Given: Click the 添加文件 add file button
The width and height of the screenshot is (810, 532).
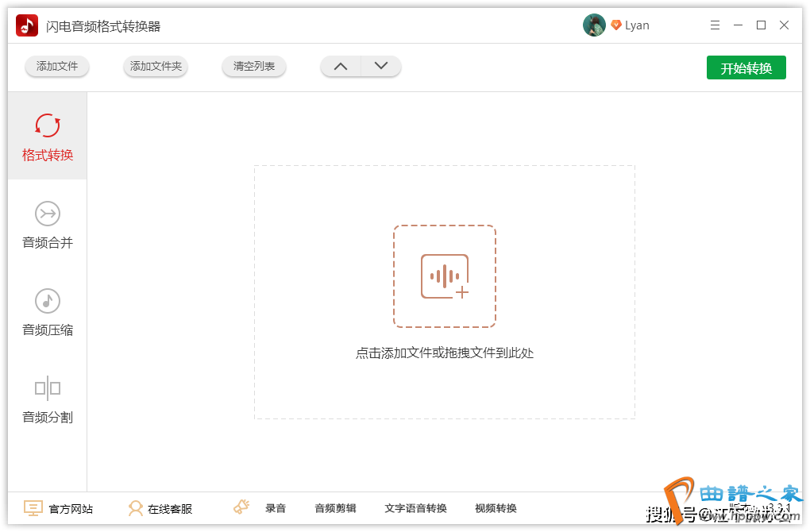Looking at the screenshot, I should [x=57, y=67].
